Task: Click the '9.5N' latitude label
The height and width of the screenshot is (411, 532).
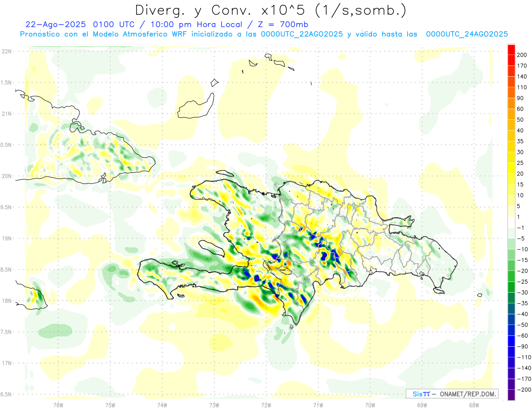Action: 6,207
